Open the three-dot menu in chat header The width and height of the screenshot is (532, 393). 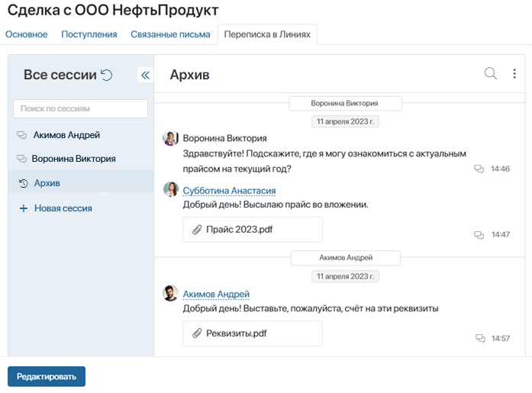click(x=514, y=73)
